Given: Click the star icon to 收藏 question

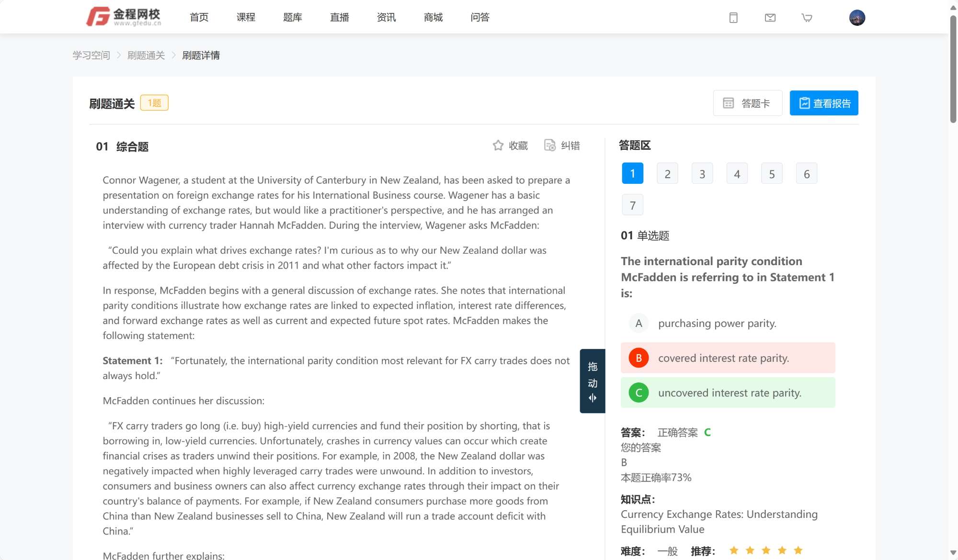Looking at the screenshot, I should (498, 146).
